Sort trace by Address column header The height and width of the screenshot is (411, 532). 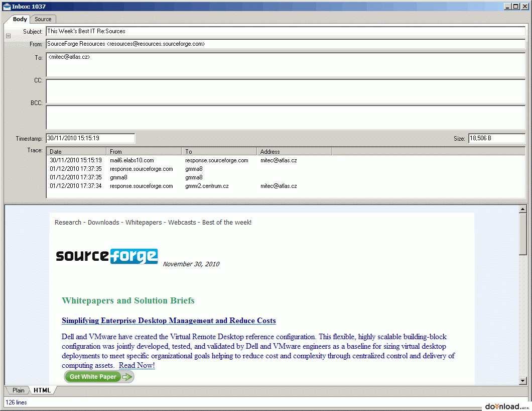(x=295, y=152)
